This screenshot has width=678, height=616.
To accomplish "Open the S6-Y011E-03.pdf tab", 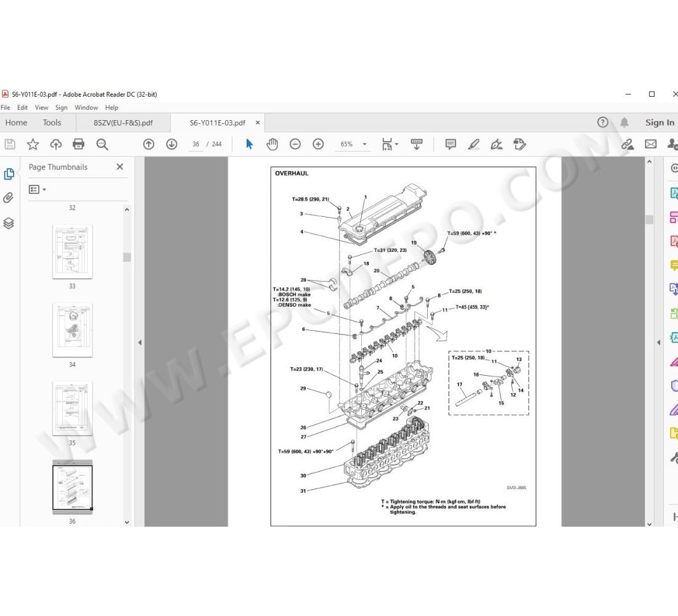I will pos(218,123).
